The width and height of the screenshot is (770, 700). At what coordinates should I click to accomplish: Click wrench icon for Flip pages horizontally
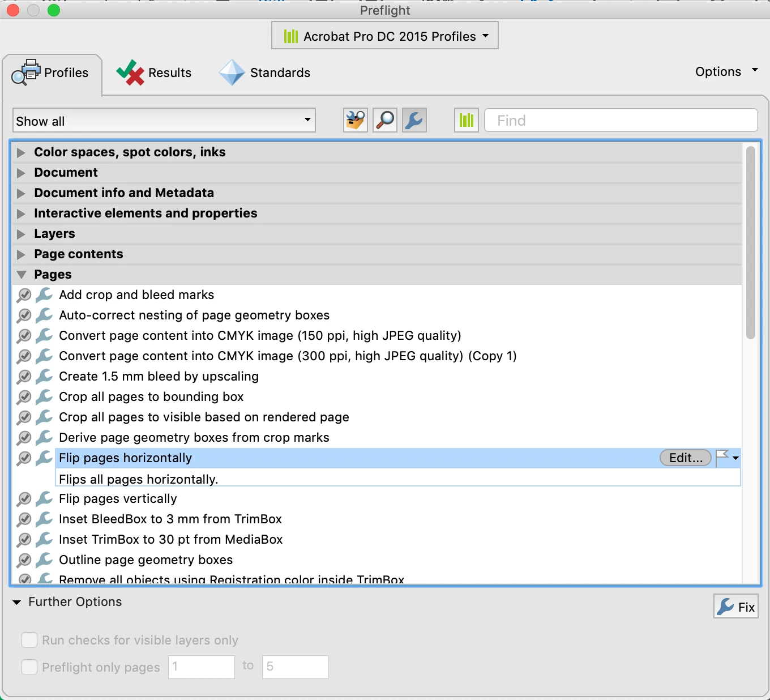(44, 458)
